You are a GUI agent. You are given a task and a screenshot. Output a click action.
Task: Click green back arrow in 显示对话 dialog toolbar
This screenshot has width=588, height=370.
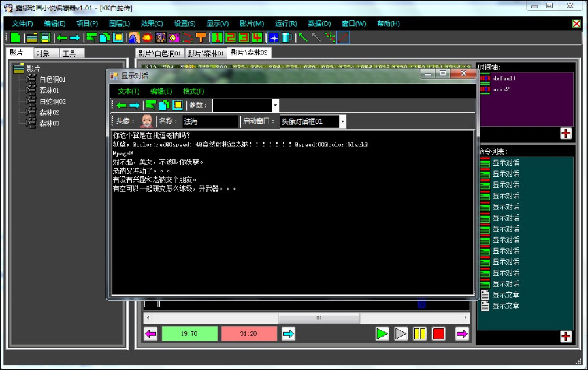coord(122,105)
